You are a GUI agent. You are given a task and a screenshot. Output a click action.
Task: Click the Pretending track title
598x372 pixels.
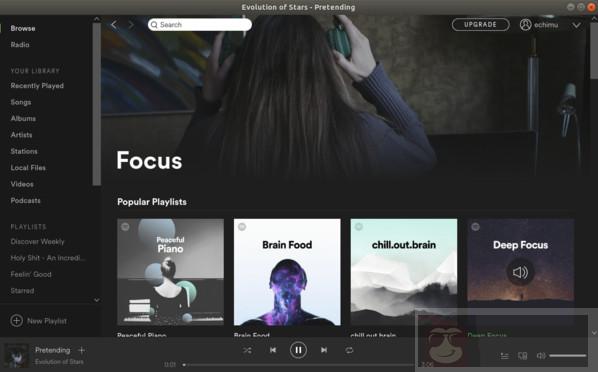click(53, 350)
